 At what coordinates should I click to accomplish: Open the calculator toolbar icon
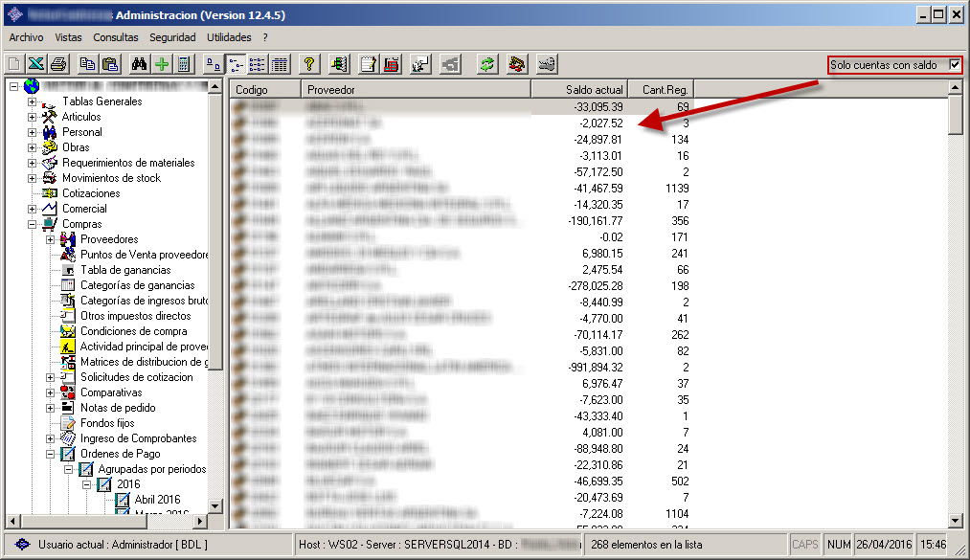[x=183, y=64]
